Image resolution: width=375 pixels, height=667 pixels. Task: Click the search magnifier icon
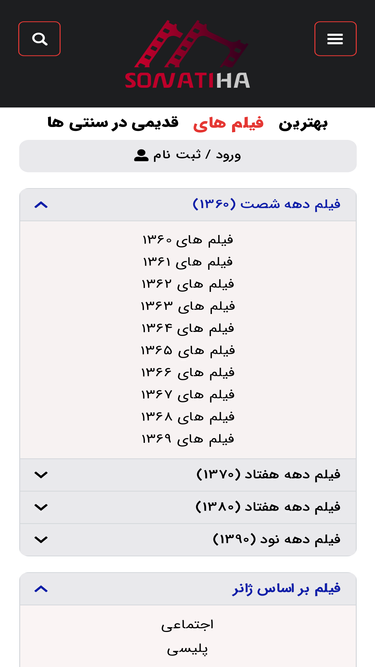[40, 39]
